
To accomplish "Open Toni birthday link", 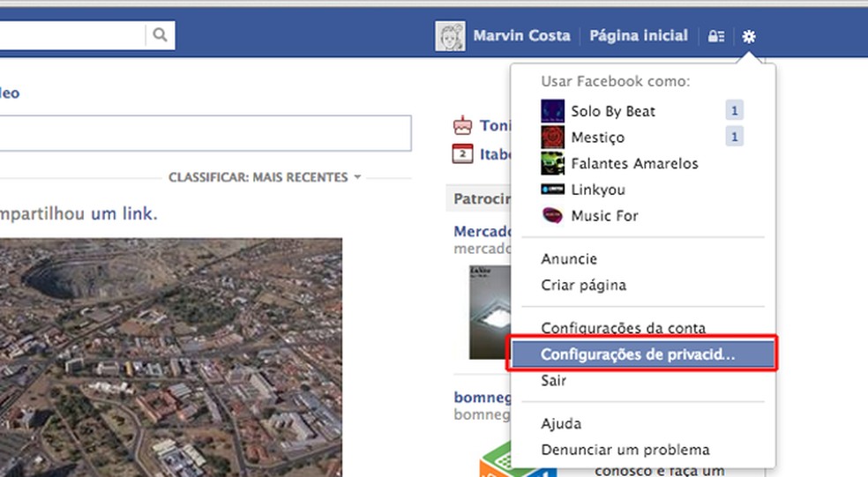I will tap(496, 125).
